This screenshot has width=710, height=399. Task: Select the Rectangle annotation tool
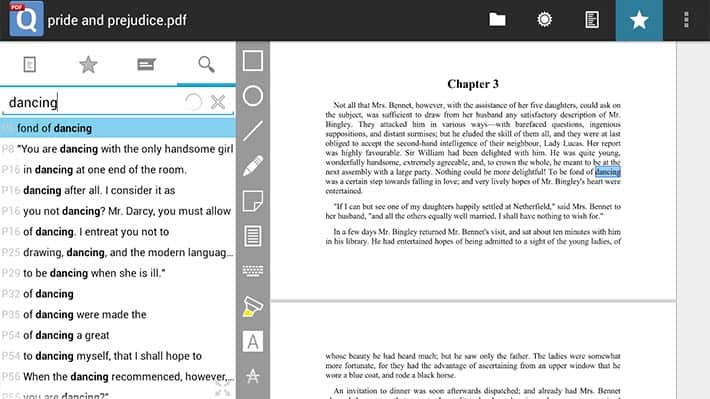coord(253,61)
